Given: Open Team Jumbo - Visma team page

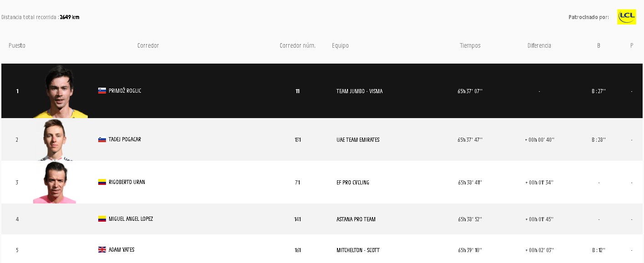Looking at the screenshot, I should click(x=359, y=91).
